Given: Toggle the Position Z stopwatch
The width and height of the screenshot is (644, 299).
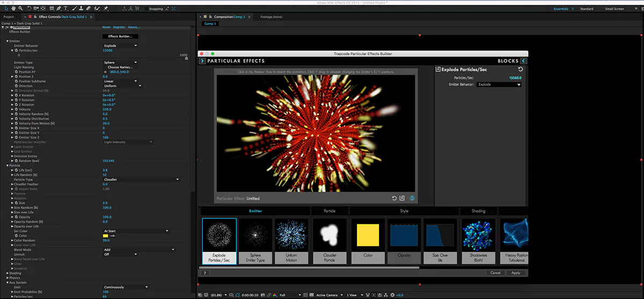Looking at the screenshot, I should tap(16, 76).
